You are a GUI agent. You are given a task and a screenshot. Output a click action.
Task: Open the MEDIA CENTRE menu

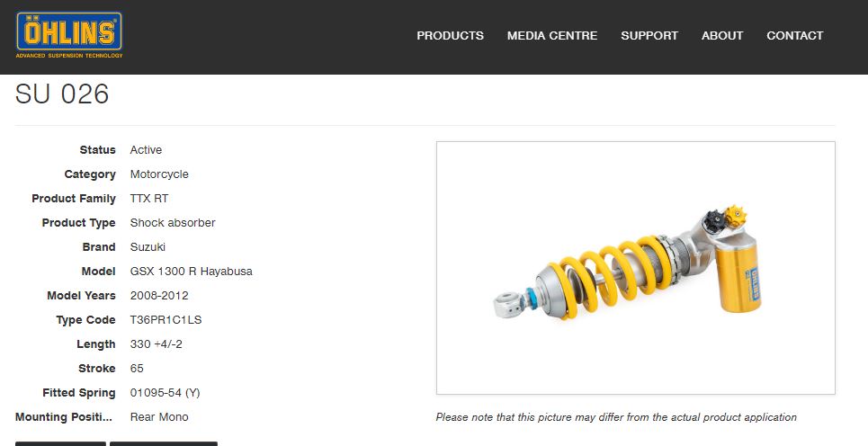coord(552,35)
